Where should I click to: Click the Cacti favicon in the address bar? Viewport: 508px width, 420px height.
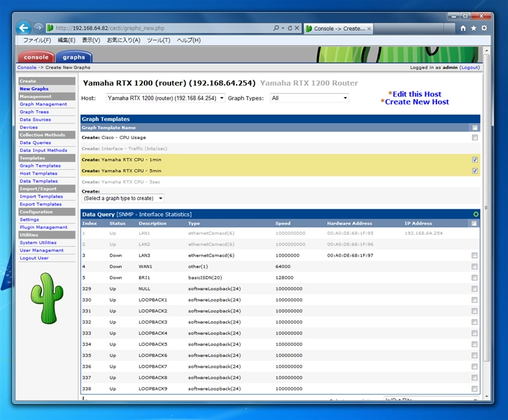[x=50, y=28]
